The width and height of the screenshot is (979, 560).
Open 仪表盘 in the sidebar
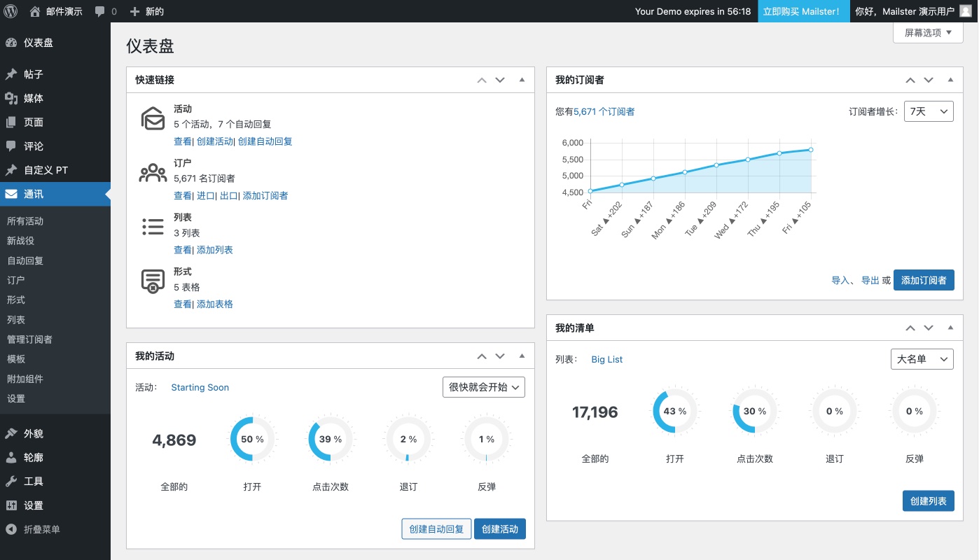[55, 43]
